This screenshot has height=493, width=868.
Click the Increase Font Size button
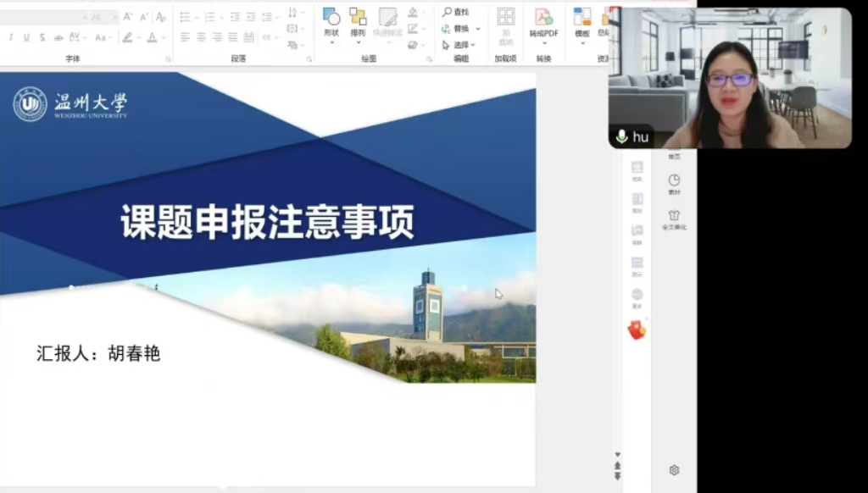[127, 16]
